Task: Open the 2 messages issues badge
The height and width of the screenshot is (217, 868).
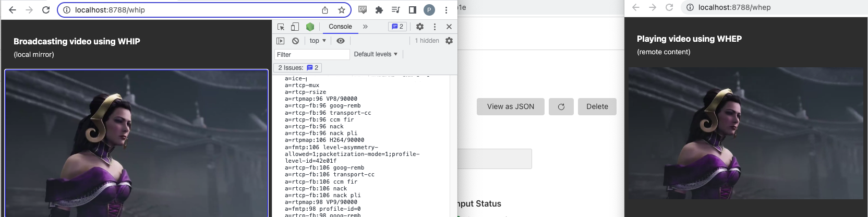Action: tap(397, 27)
